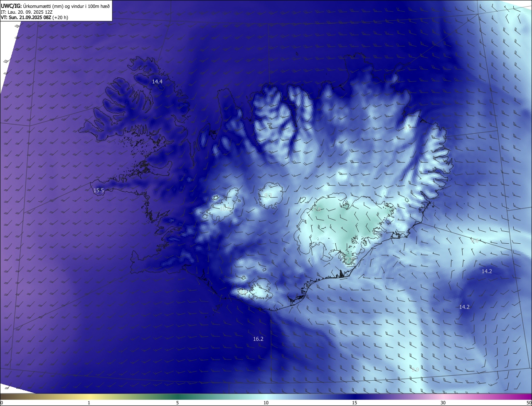Click the color scale tick labeled 50
The image size is (532, 406).
click(x=529, y=403)
